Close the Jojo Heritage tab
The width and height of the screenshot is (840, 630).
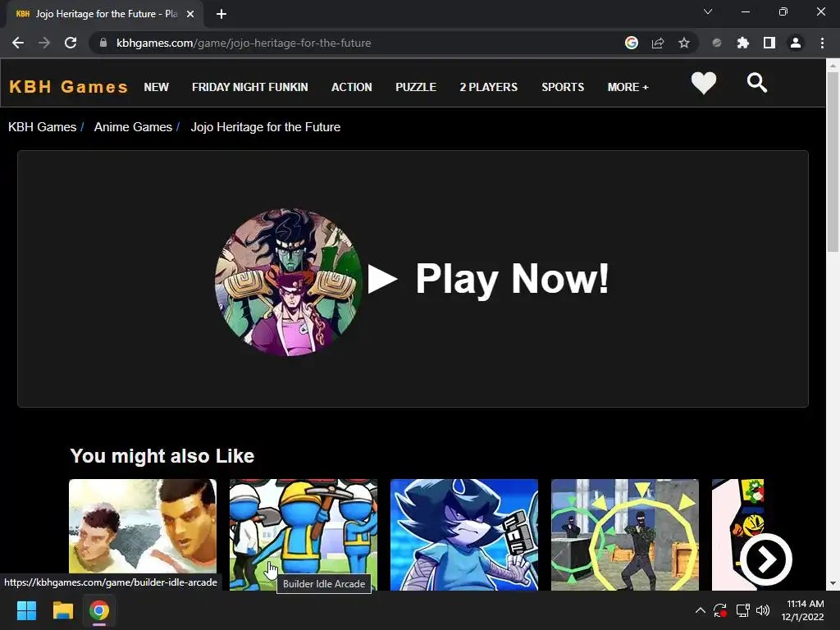click(190, 14)
